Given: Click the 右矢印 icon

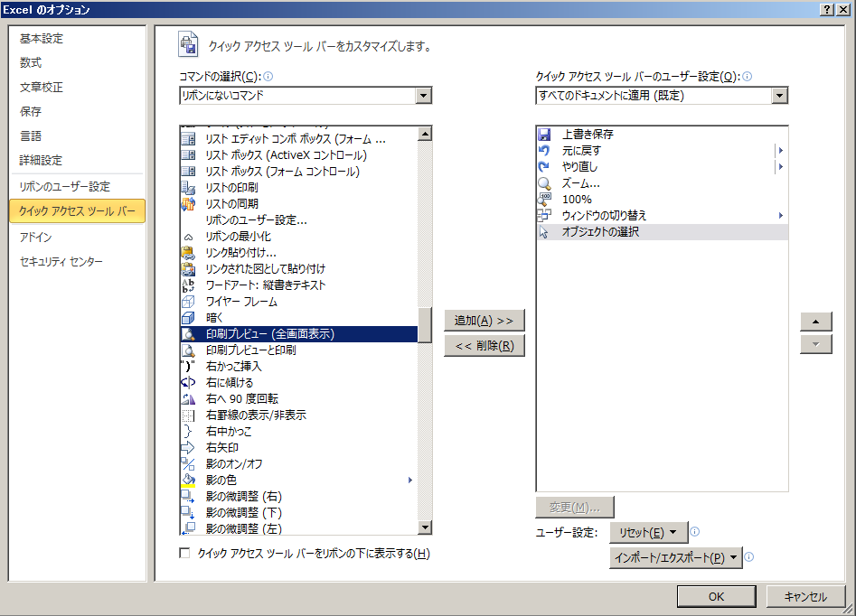Looking at the screenshot, I should point(188,448).
